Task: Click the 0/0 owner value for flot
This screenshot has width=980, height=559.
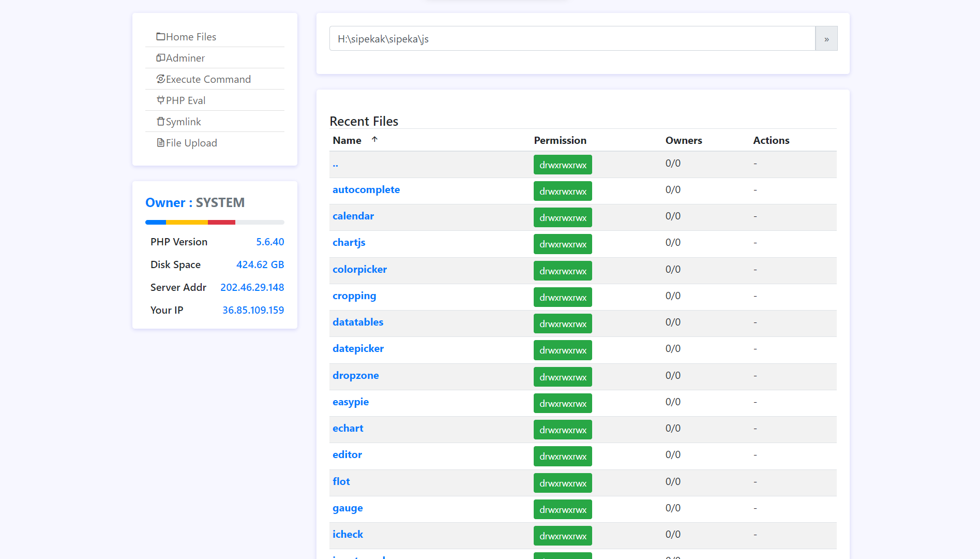Action: click(673, 482)
